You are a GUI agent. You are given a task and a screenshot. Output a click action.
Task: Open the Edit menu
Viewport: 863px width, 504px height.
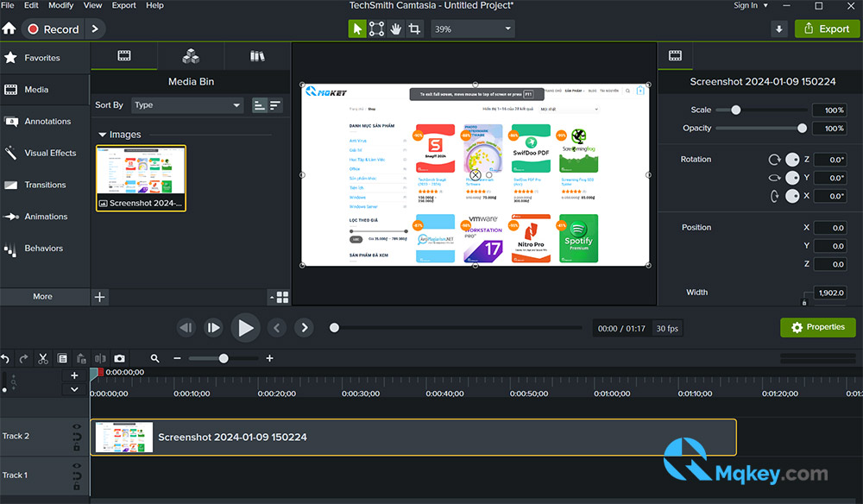pos(31,5)
